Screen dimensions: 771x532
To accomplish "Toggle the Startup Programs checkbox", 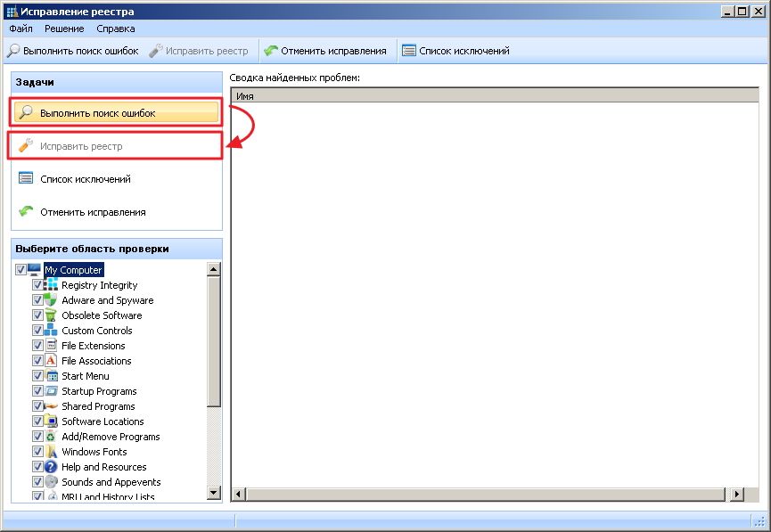I will [x=37, y=391].
